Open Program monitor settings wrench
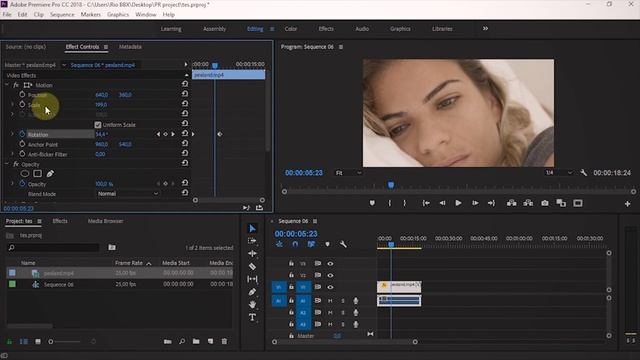 coord(584,173)
